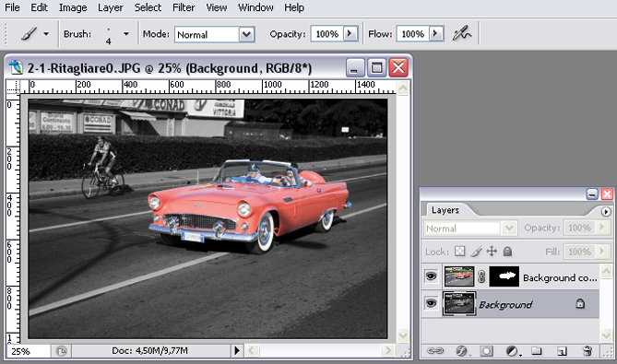This screenshot has width=617, height=364.
Task: Select the Background copy layer mask thumbnail
Action: pos(504,276)
